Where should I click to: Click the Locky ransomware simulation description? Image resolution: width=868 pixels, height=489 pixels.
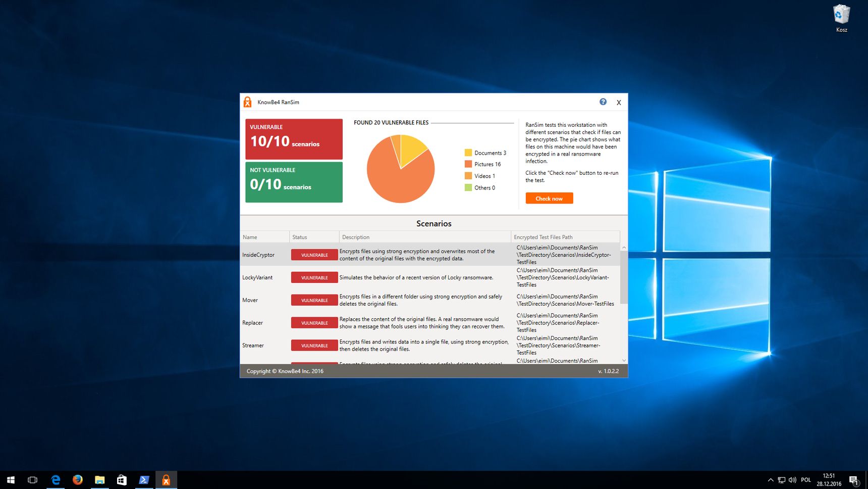(x=416, y=277)
